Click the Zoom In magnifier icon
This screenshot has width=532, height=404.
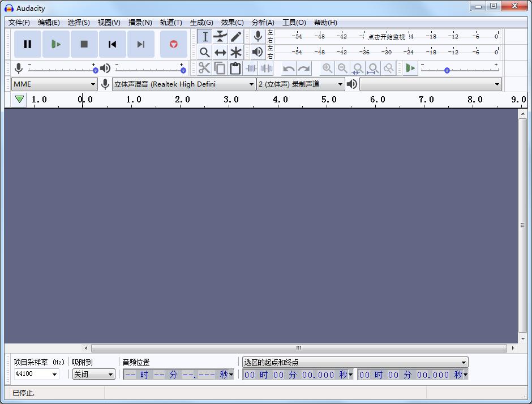point(328,68)
